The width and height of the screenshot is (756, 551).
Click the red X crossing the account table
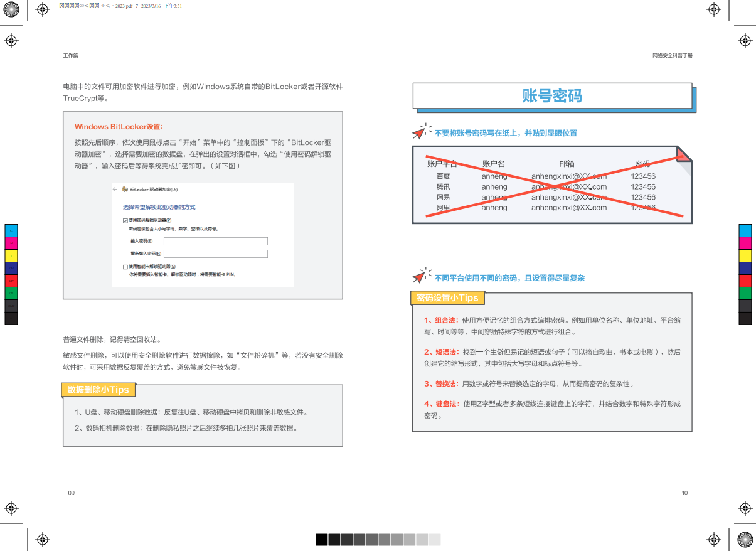pyautogui.click(x=552, y=185)
